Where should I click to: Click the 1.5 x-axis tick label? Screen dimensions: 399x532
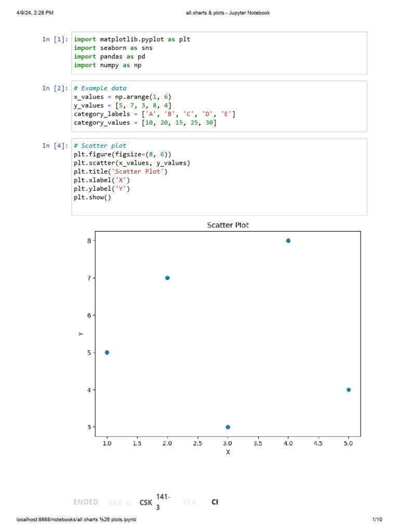[137, 444]
